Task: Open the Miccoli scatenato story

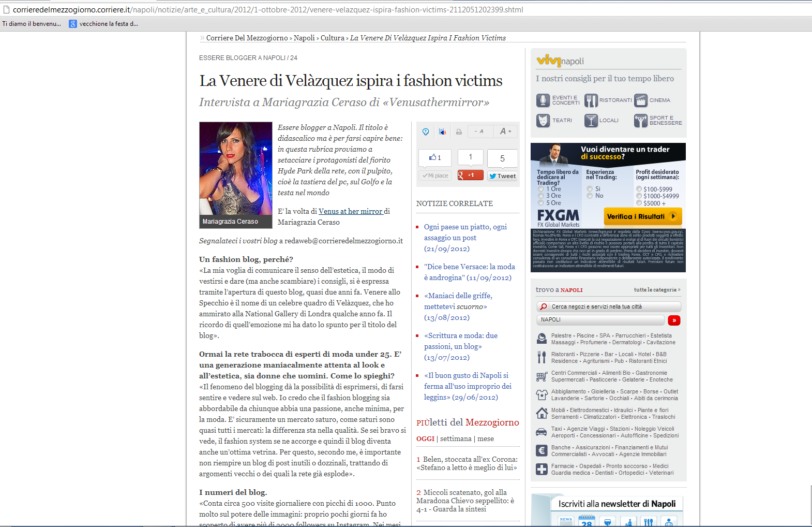Action: pos(465,501)
